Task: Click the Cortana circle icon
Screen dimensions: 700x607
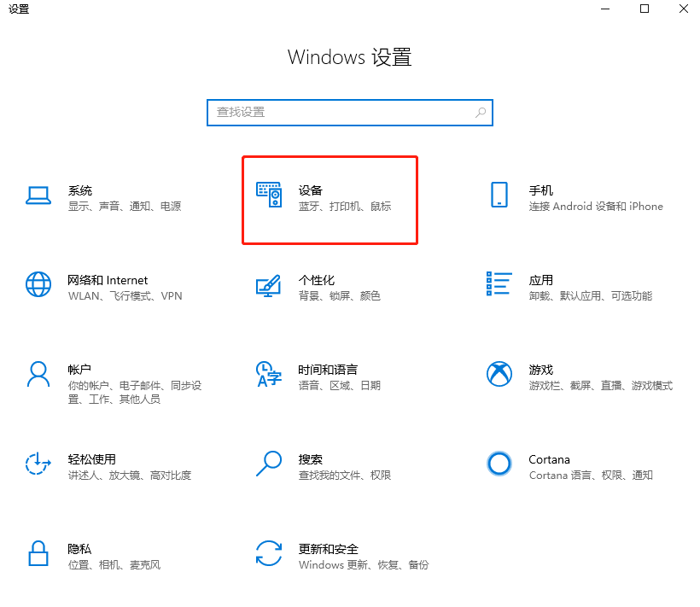Action: pos(499,464)
